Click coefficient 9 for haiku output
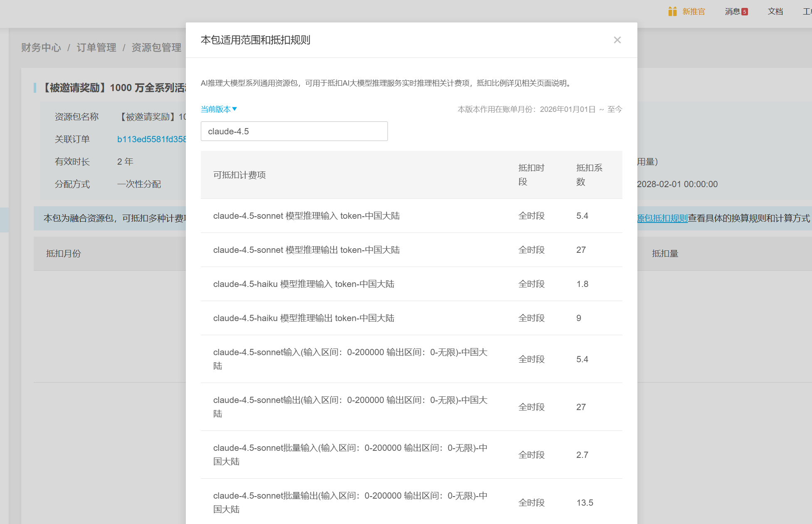The image size is (812, 524). click(579, 318)
